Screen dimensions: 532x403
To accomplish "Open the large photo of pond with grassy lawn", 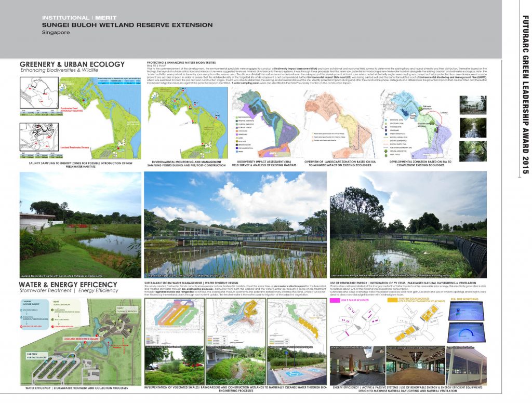I will click(81, 225).
